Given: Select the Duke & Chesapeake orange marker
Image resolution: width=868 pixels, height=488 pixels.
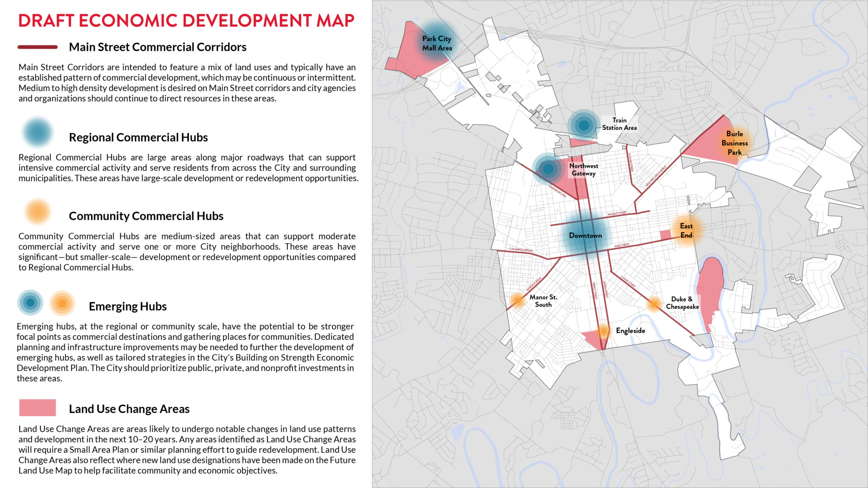Looking at the screenshot, I should point(654,304).
